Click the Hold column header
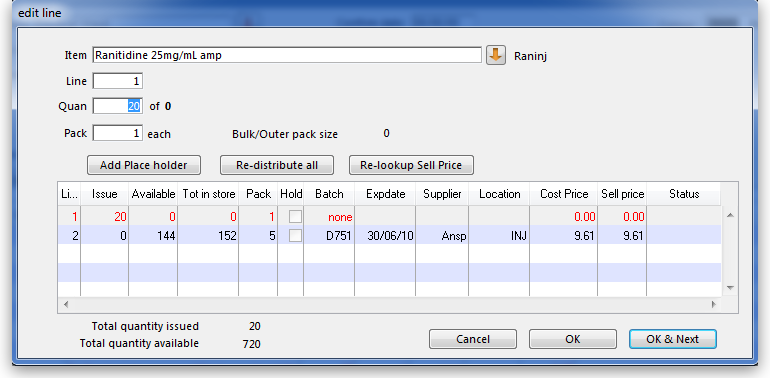770x378 pixels. (291, 194)
